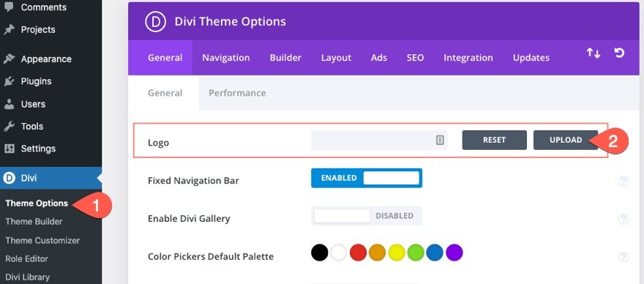
Task: Click the Color Pickers Default Palette label
Action: (x=210, y=256)
